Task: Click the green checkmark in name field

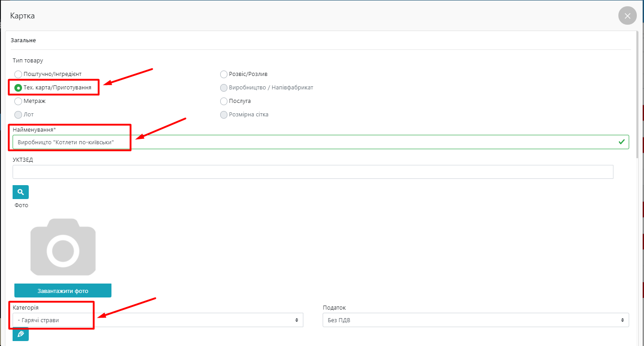Action: [x=622, y=142]
